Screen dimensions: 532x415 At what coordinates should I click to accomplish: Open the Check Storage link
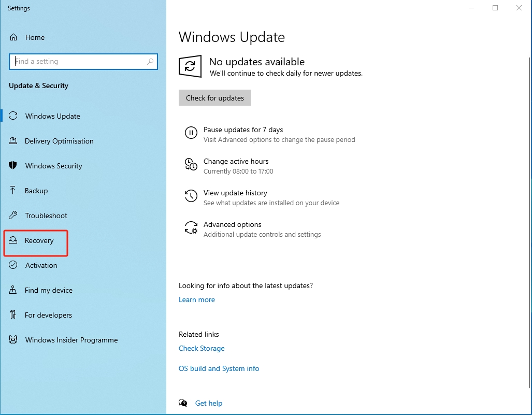pyautogui.click(x=202, y=348)
